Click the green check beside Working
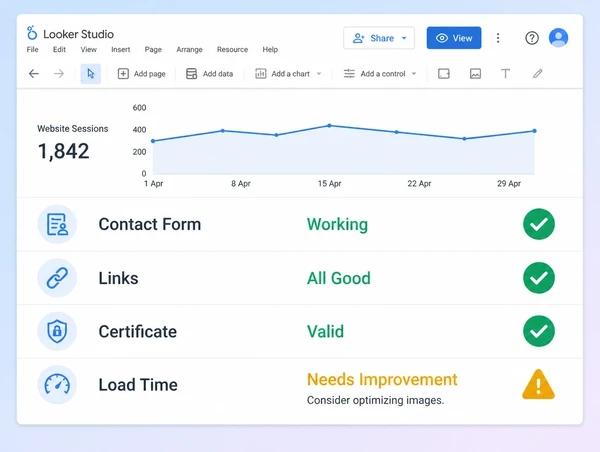This screenshot has height=452, width=600. tap(539, 224)
